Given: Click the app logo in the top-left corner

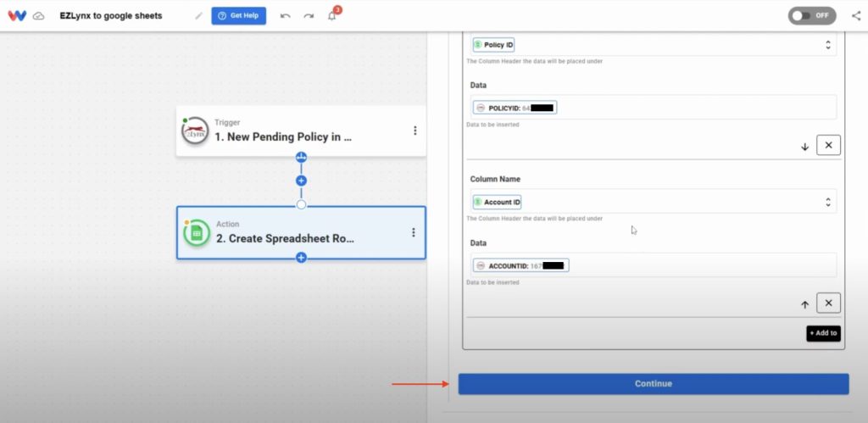Looking at the screenshot, I should (17, 15).
